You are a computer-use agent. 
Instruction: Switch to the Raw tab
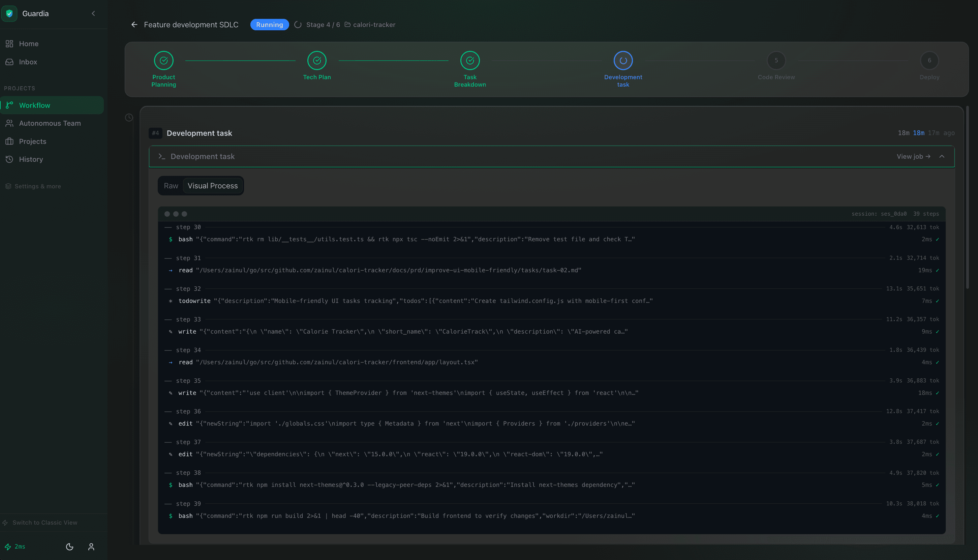171,186
